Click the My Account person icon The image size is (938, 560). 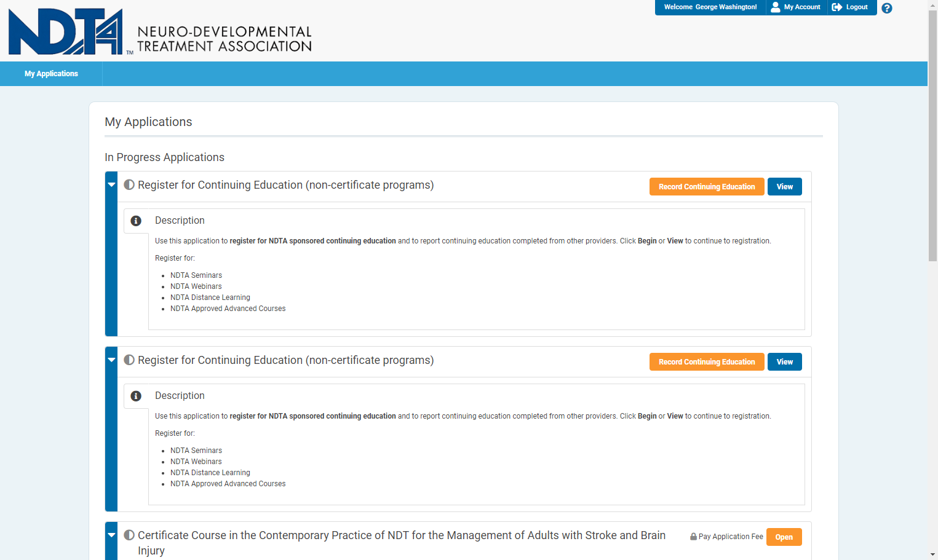[x=776, y=7]
